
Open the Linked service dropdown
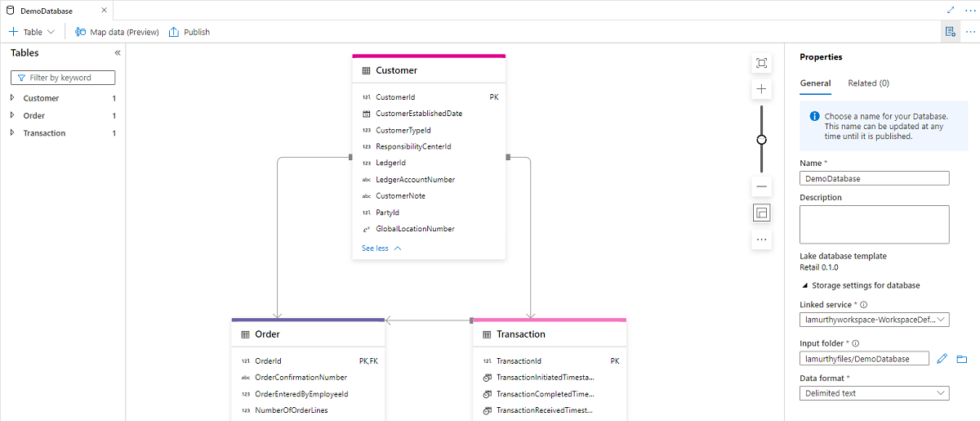[x=874, y=320]
